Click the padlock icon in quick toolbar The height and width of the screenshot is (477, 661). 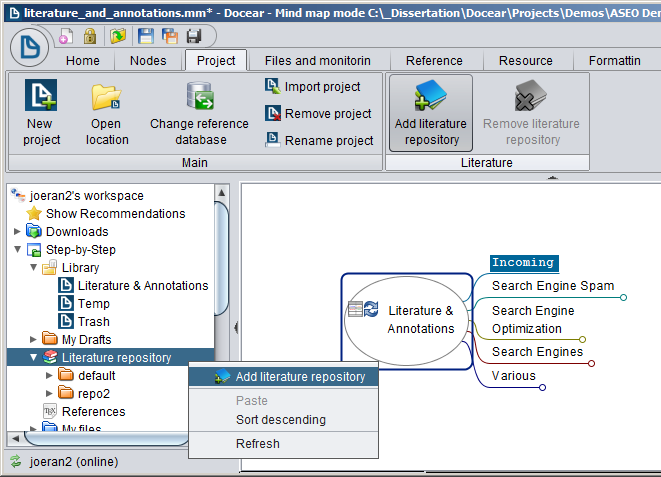click(x=89, y=36)
